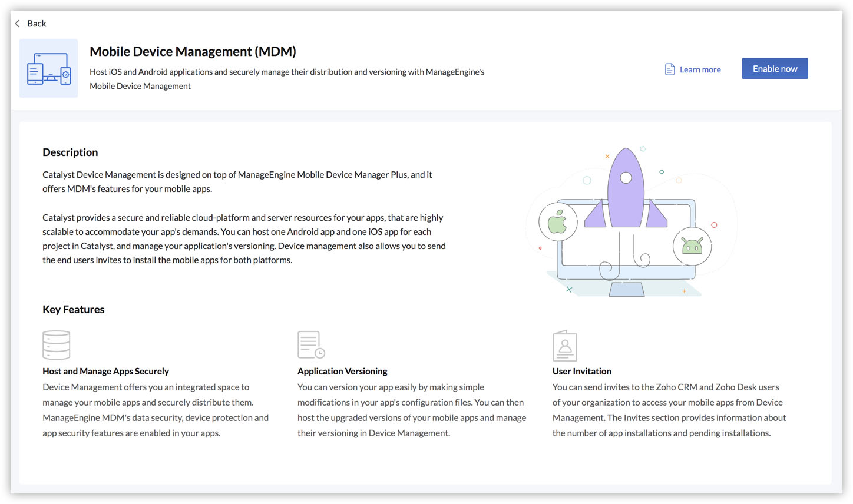Image resolution: width=853 pixels, height=504 pixels.
Task: Click the "User Invitation" feature heading
Action: tap(582, 372)
